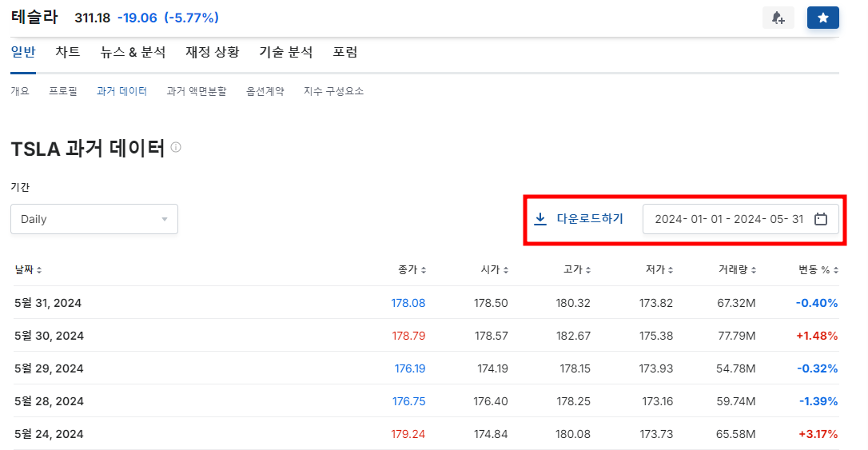Click the (-5.77%) percent change

[x=192, y=18]
